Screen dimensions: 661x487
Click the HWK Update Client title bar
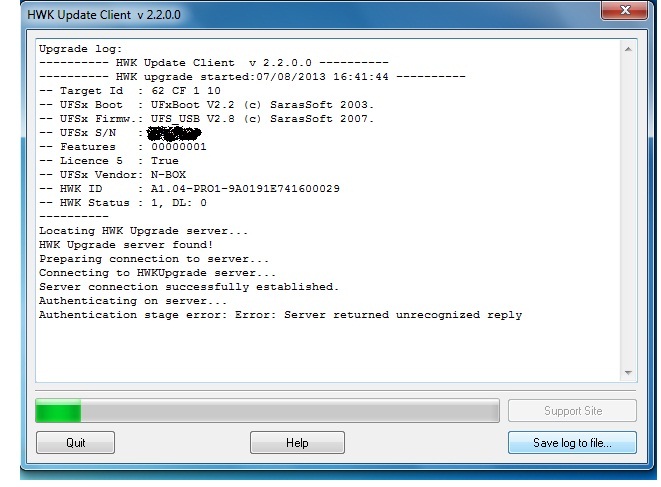pos(300,12)
